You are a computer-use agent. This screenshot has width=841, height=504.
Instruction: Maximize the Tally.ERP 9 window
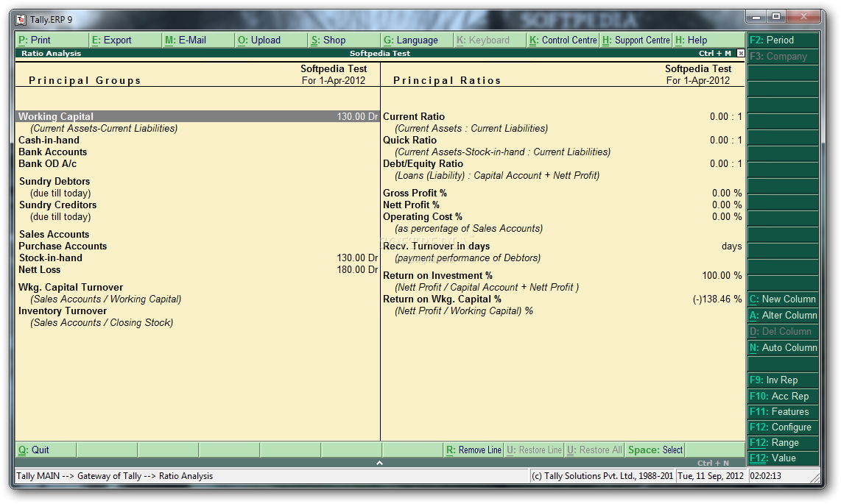(776, 17)
